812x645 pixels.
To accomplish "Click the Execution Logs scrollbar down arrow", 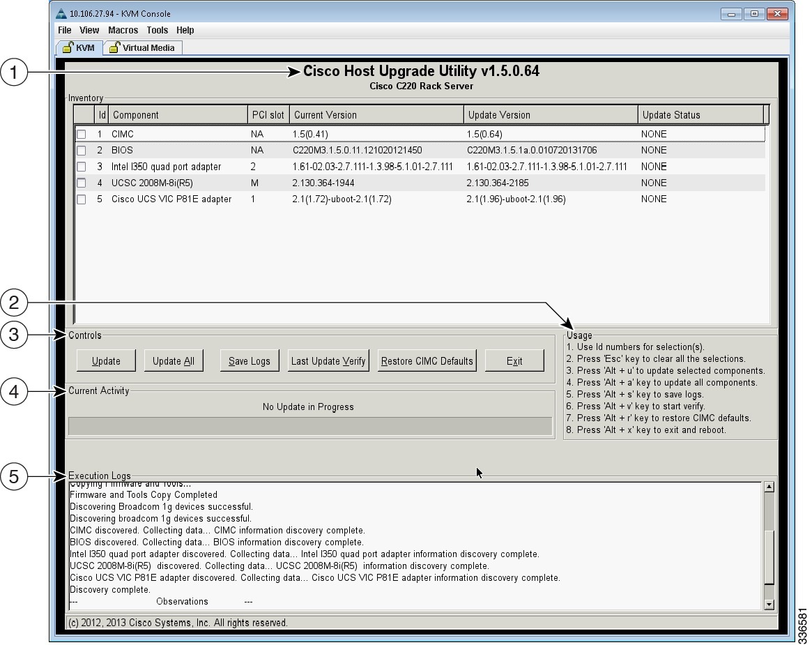I will pyautogui.click(x=768, y=604).
